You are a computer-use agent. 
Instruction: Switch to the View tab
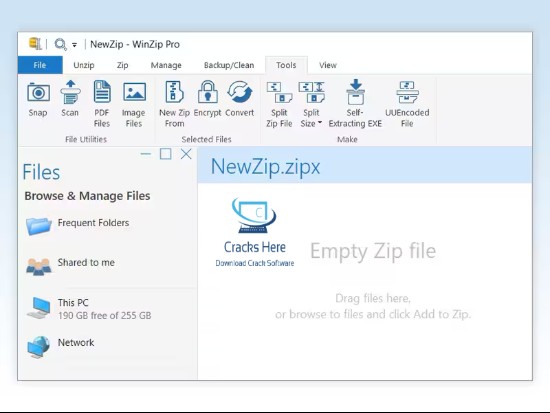coord(328,65)
